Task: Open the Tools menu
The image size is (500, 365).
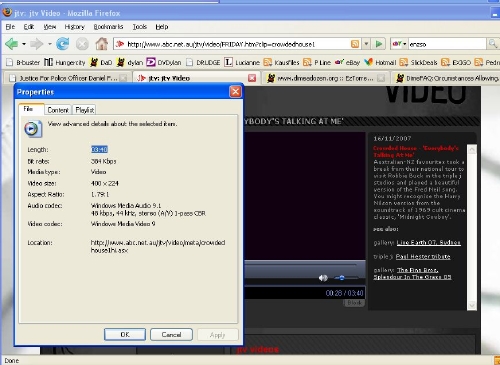Action: click(140, 27)
